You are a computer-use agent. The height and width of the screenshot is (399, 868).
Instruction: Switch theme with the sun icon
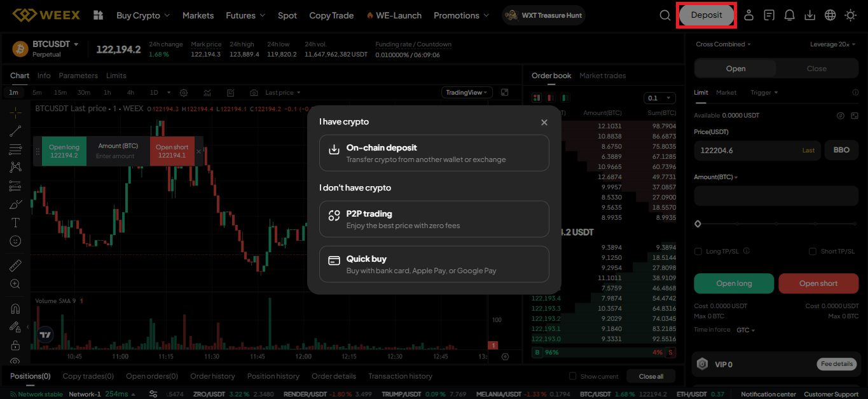(x=850, y=15)
